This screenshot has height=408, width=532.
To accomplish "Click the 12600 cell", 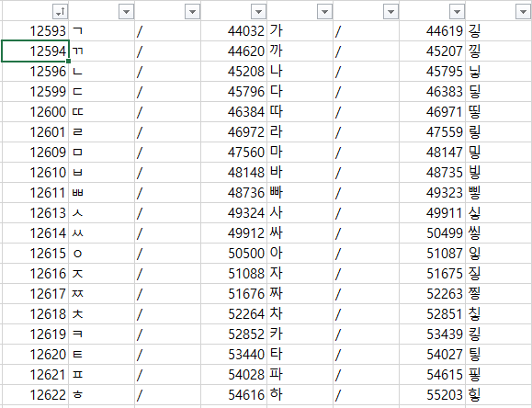I will (x=35, y=112).
